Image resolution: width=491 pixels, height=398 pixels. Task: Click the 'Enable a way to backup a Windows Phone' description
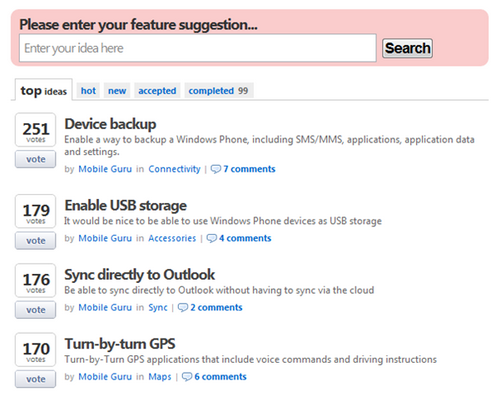tap(269, 146)
